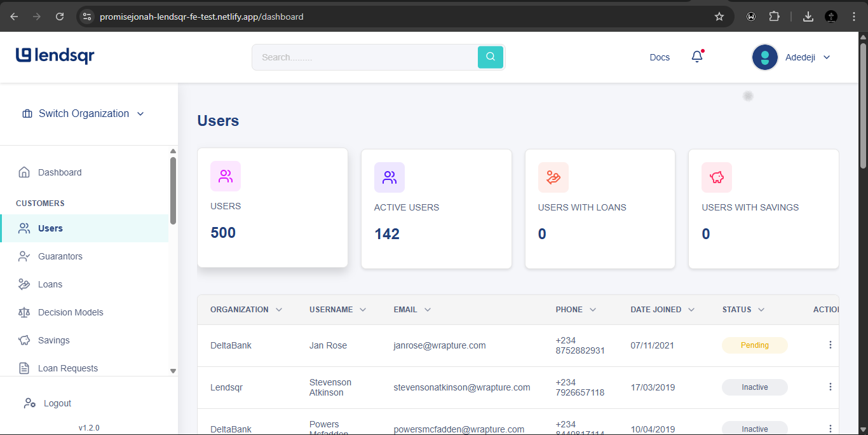
Task: Open the notifications bell
Action: (x=697, y=57)
